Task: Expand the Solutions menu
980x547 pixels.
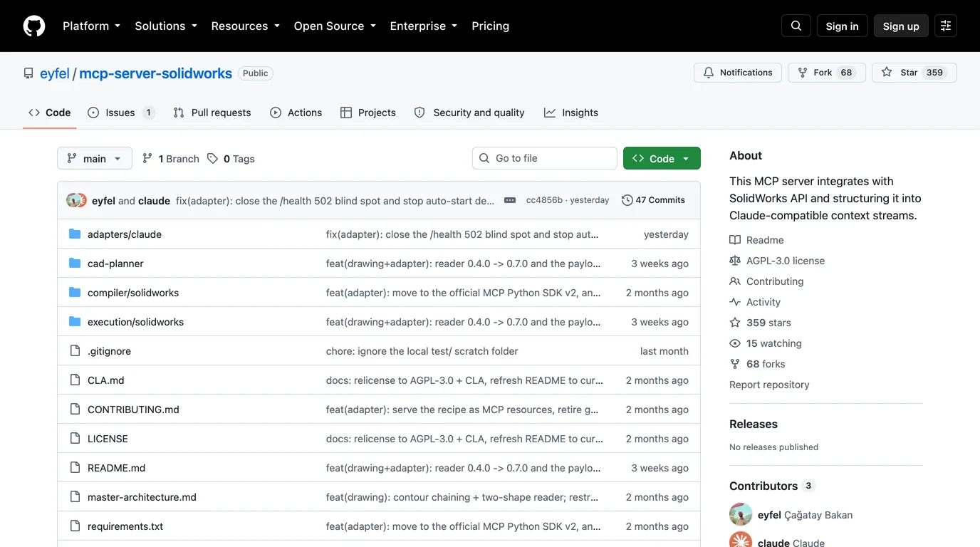Action: tap(166, 26)
